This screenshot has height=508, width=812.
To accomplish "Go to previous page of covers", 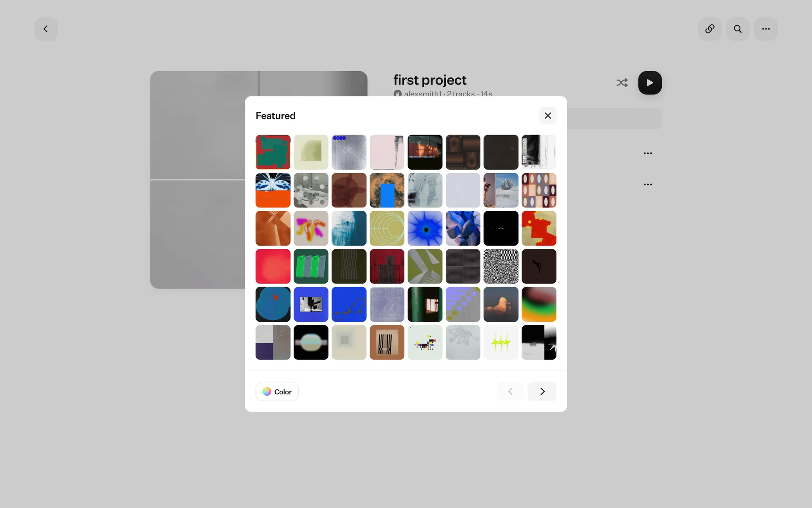I will click(510, 392).
